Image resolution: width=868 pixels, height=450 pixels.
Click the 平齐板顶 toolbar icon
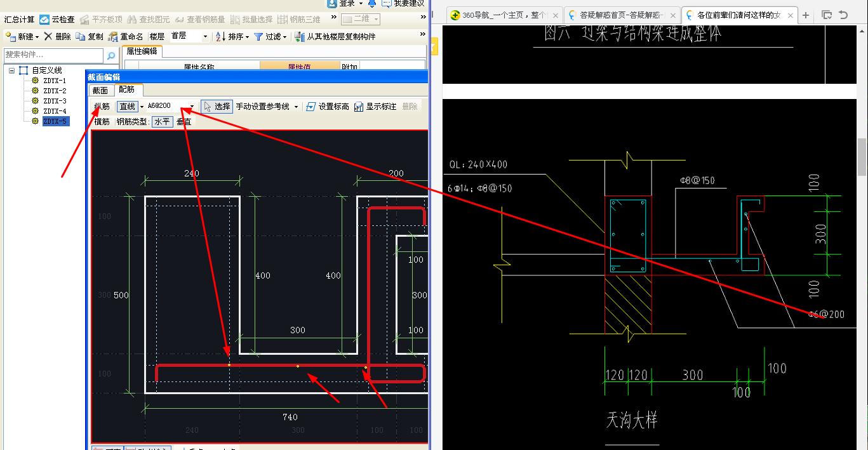(x=84, y=20)
